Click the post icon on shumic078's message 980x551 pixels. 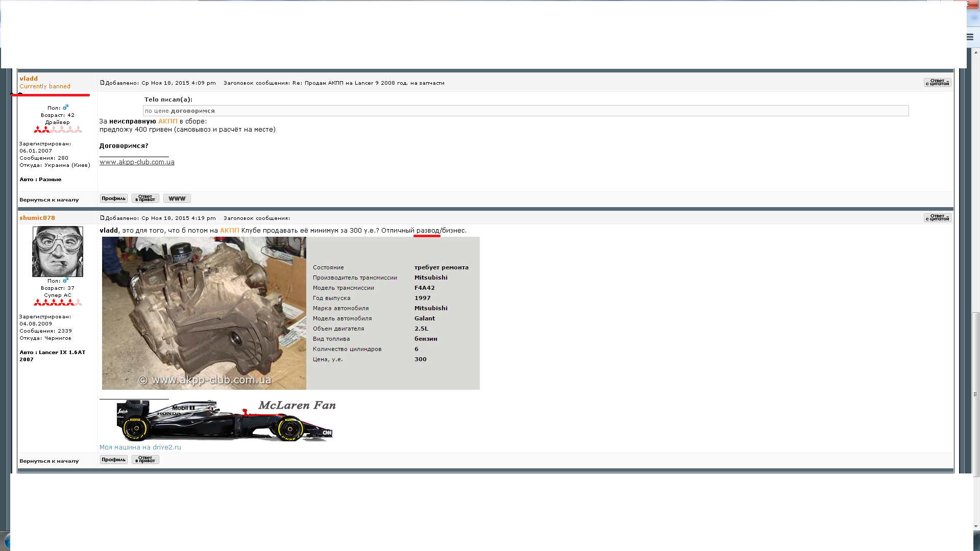(102, 218)
